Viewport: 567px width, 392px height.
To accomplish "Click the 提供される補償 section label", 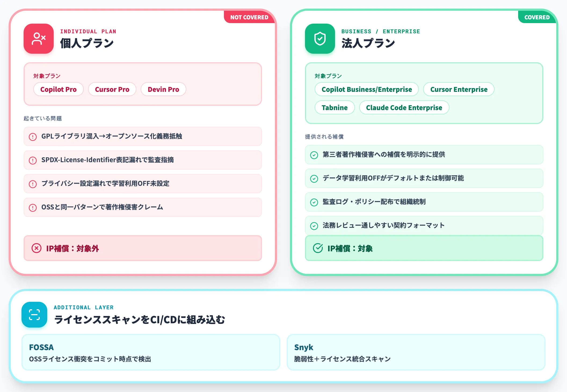I will 324,137.
